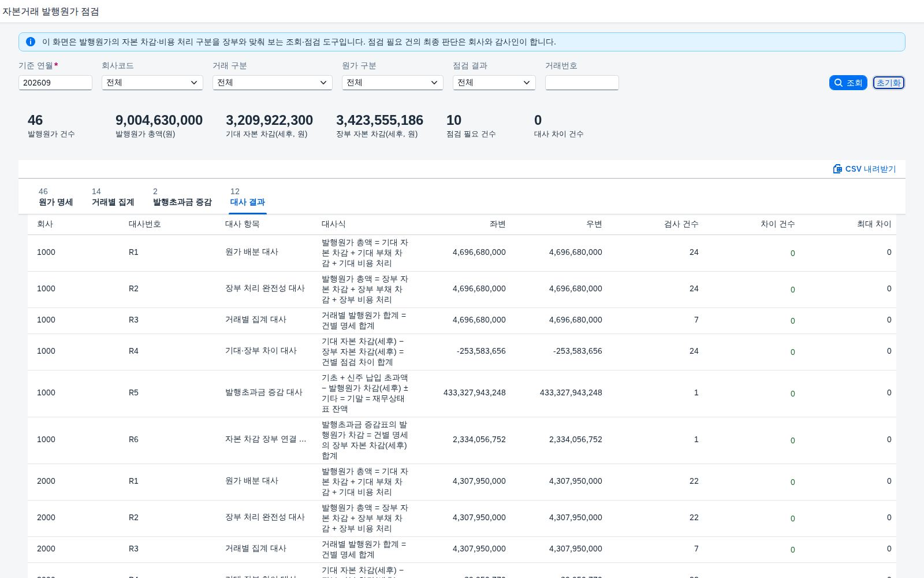
Task: Switch to the 거래별 집계 tab
Action: 113,197
